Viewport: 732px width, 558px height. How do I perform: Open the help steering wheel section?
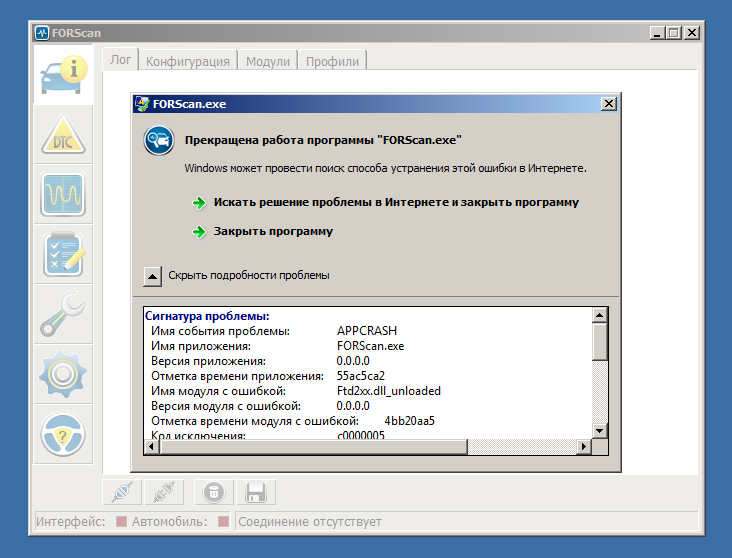point(63,434)
